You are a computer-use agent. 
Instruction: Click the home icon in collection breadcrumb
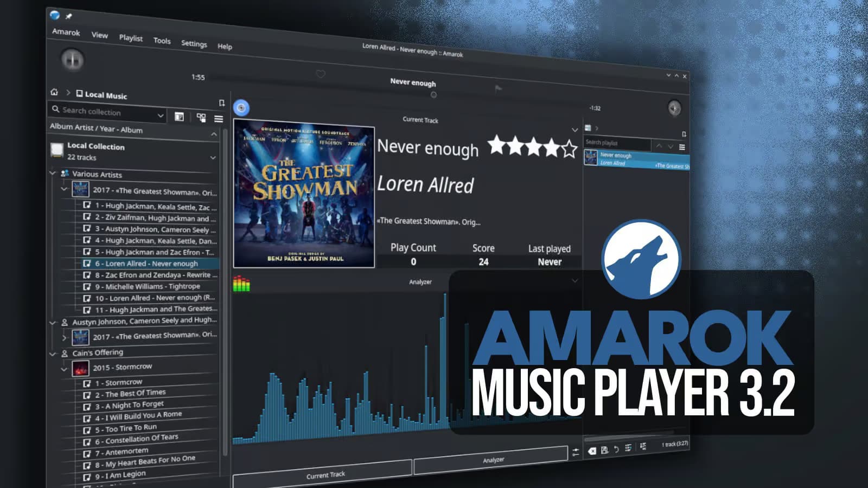pos(54,92)
